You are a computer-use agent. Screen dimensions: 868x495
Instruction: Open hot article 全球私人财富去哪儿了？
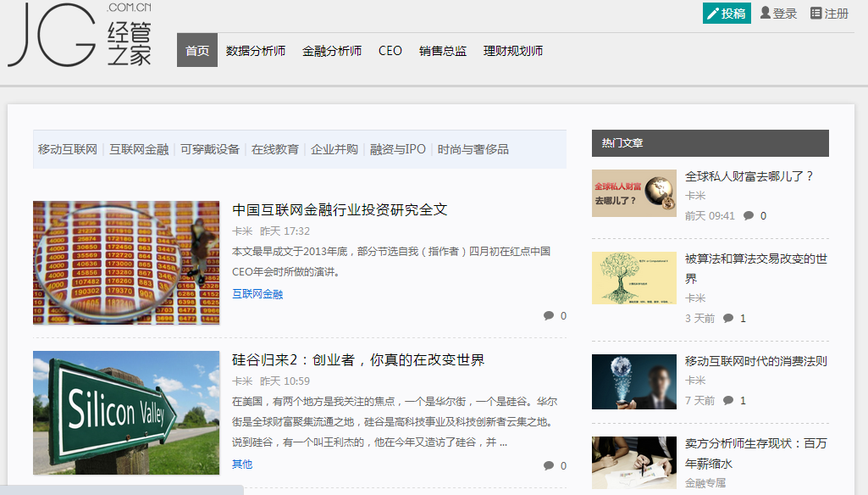click(749, 176)
